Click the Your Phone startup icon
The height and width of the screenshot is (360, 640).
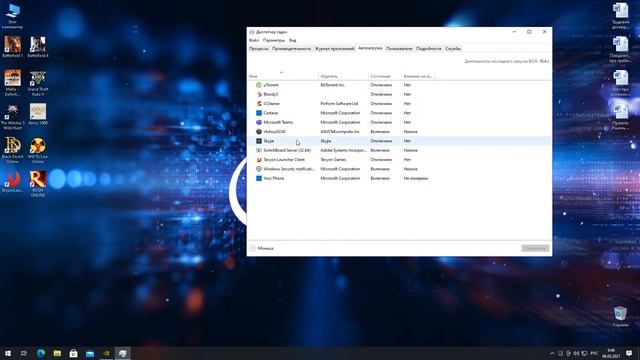coord(259,178)
